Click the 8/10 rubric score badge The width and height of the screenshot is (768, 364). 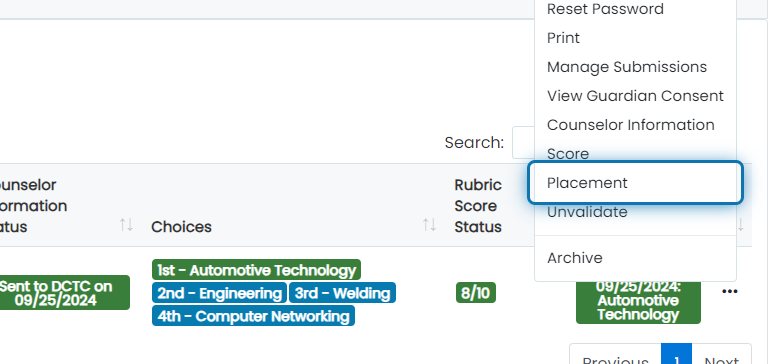click(476, 293)
